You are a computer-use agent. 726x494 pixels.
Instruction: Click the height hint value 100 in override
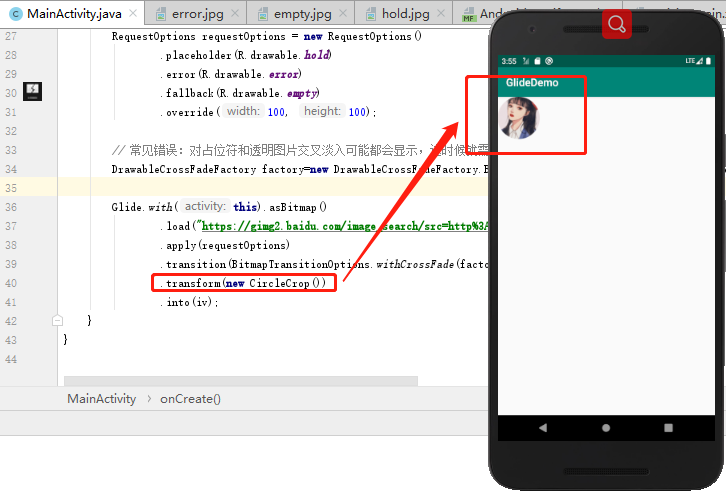(x=357, y=112)
